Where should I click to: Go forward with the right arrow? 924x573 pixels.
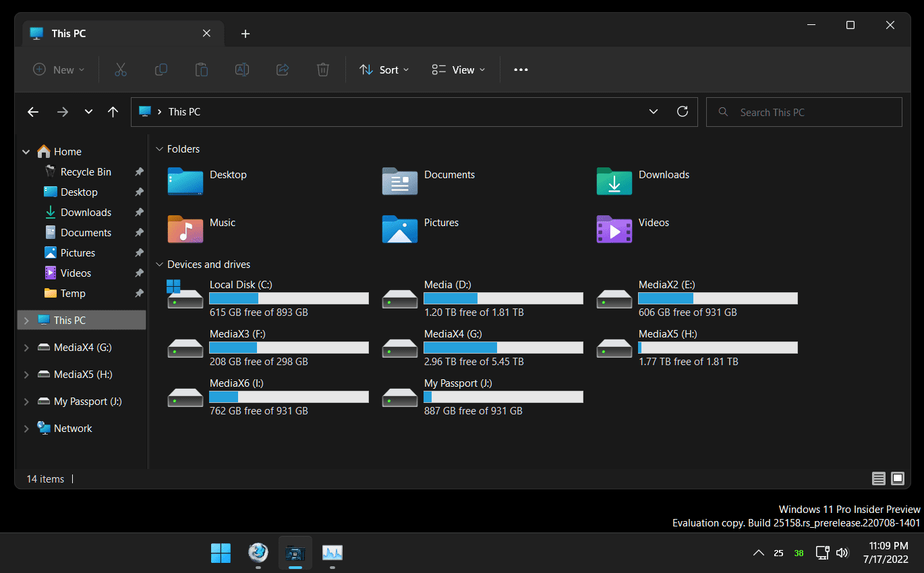63,112
